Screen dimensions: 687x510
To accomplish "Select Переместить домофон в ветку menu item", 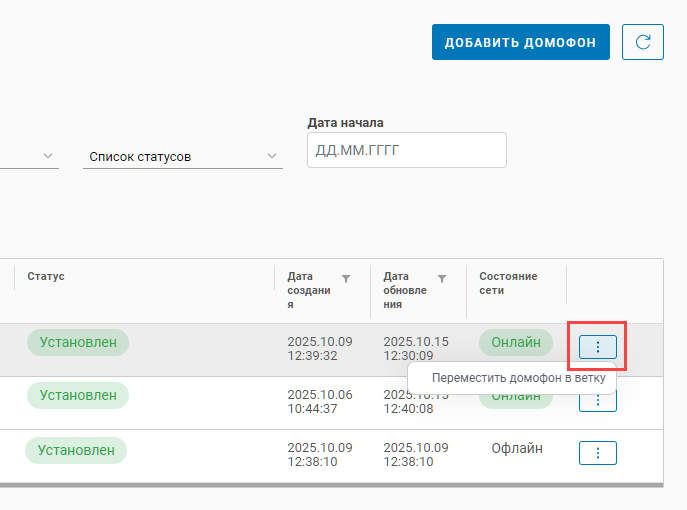I will pos(512,378).
